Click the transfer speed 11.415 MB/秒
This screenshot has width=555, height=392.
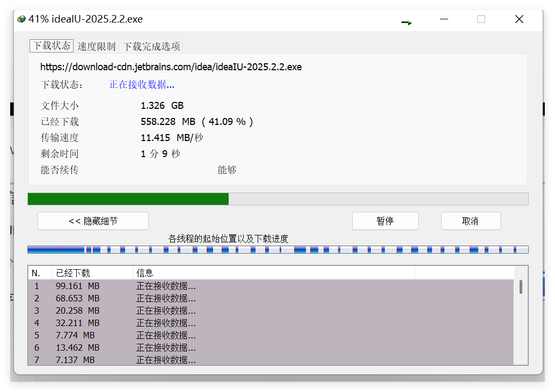(172, 137)
